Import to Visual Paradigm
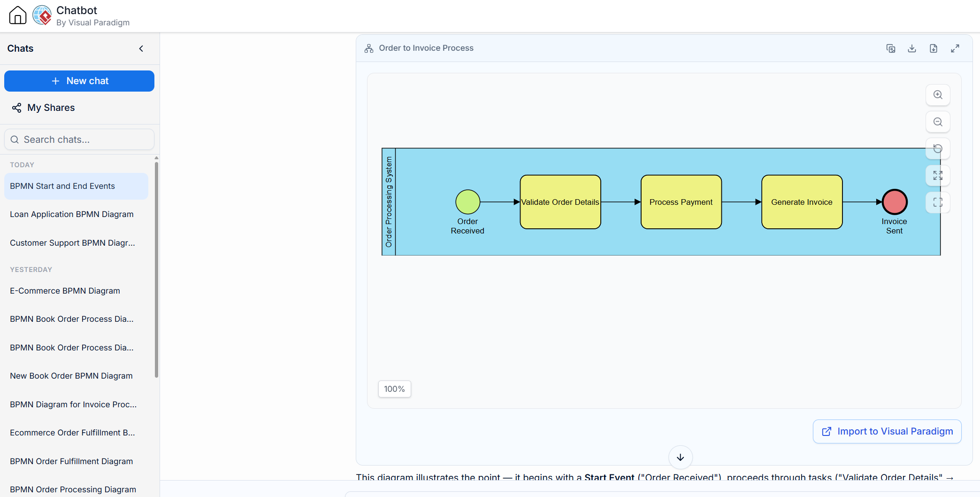Viewport: 980px width, 497px height. pyautogui.click(x=887, y=431)
